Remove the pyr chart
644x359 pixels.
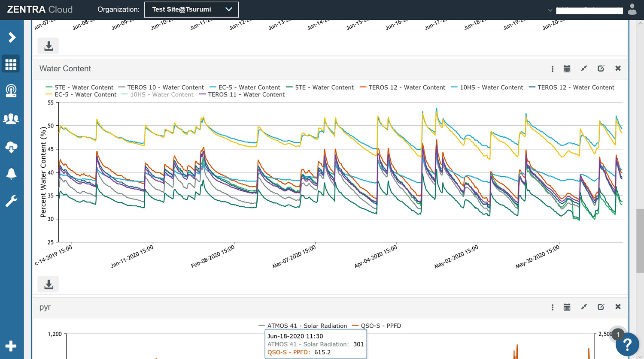tap(618, 307)
